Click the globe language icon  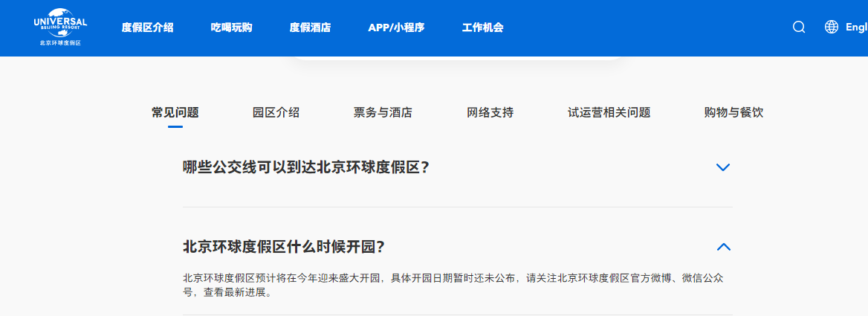tap(832, 28)
